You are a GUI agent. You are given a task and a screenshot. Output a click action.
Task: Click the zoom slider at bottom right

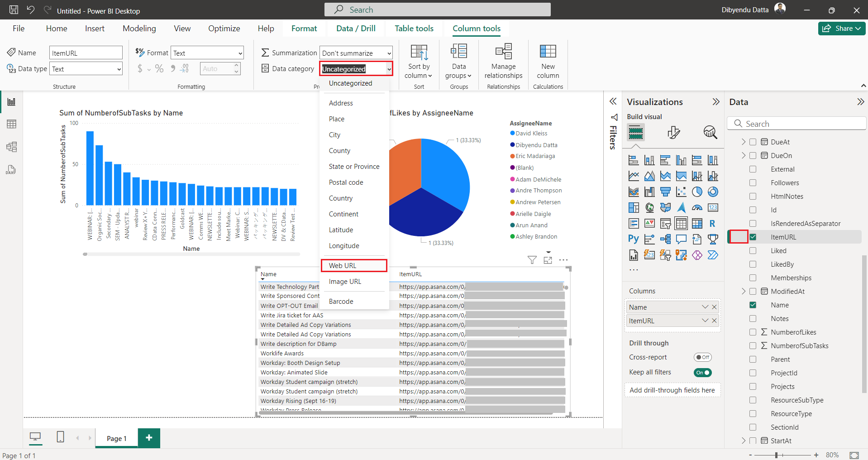[776, 455]
